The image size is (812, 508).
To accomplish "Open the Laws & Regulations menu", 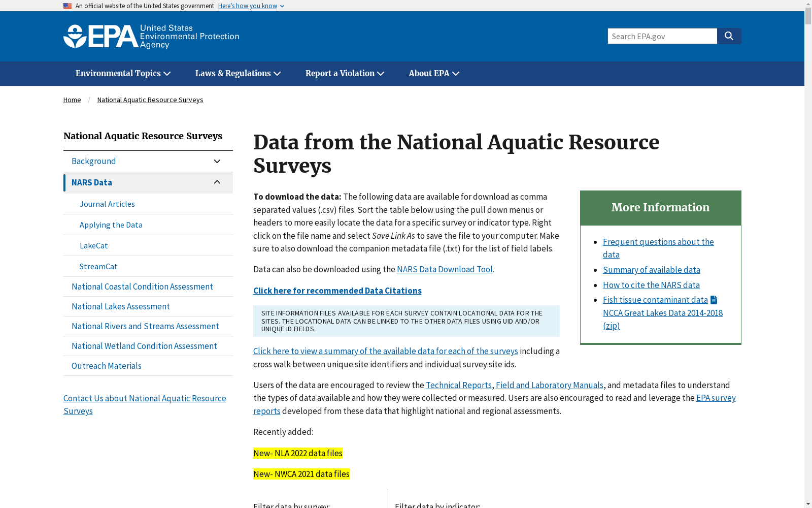I will 238,74.
